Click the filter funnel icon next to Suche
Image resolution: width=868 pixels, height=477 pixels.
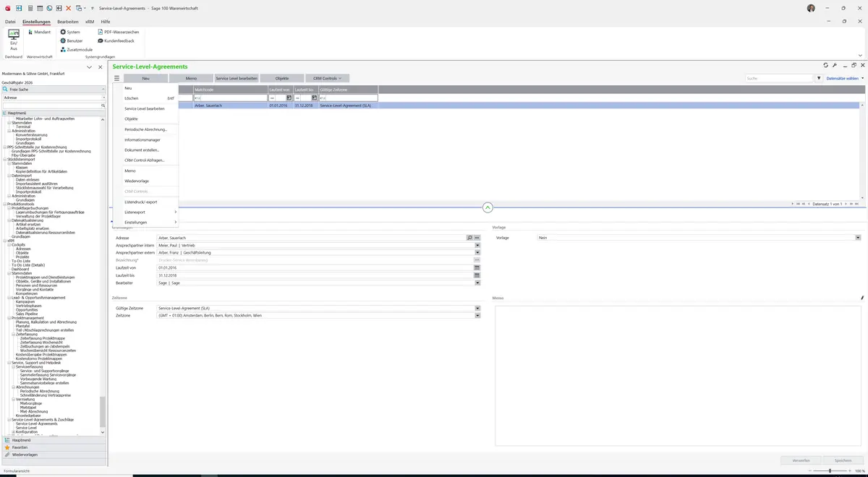(819, 78)
